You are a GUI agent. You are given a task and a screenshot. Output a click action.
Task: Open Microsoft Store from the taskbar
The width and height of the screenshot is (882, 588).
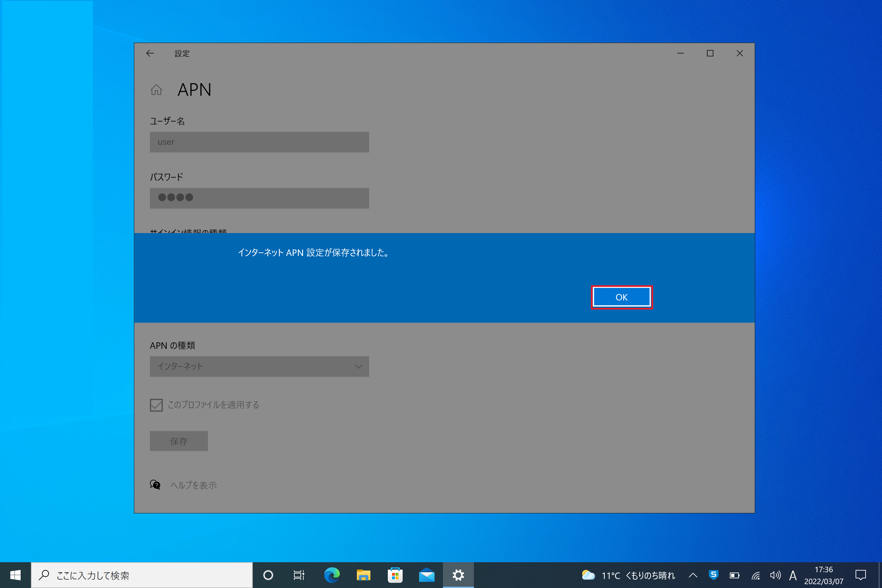[395, 575]
